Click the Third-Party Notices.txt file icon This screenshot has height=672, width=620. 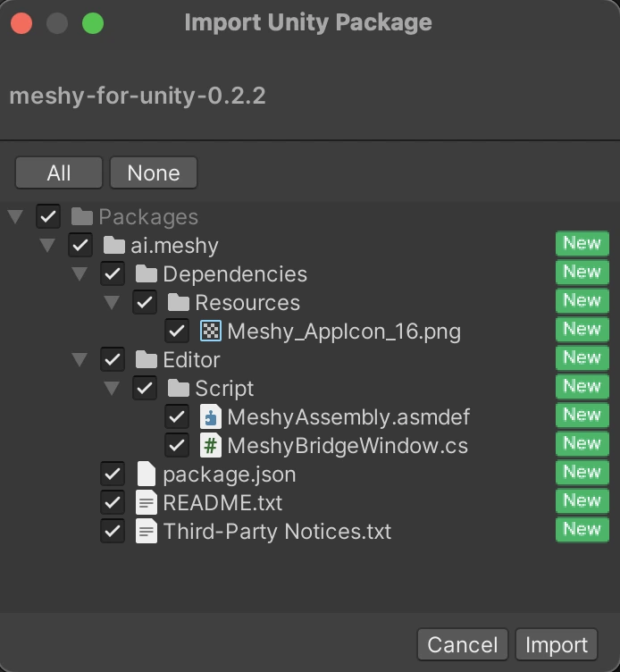point(146,532)
